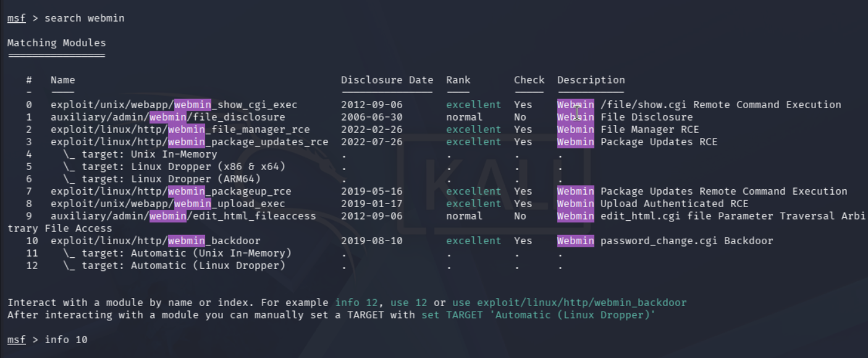The image size is (868, 358).
Task: Click the webmin_packageup_rce module name
Action: click(x=171, y=191)
